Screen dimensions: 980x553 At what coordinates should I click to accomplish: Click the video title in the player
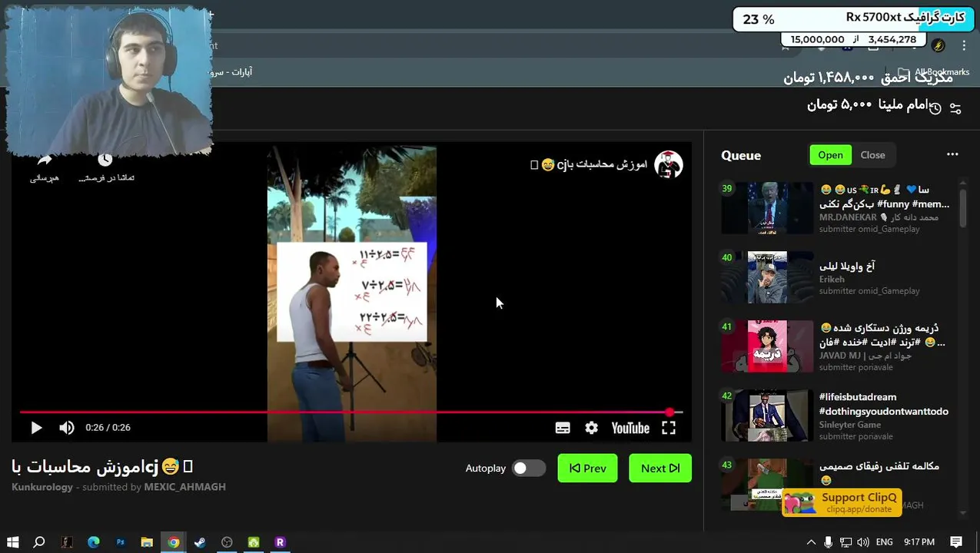(590, 164)
